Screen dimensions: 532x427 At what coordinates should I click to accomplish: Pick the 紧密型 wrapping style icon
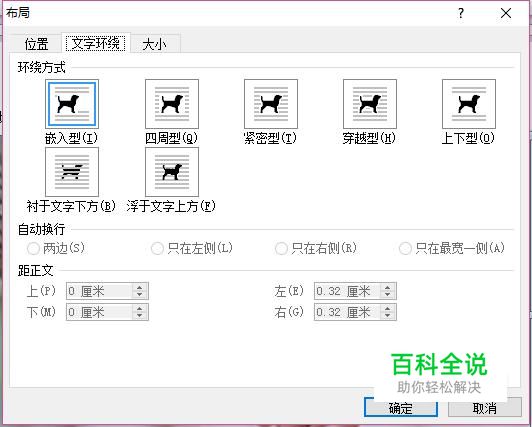[x=271, y=104]
